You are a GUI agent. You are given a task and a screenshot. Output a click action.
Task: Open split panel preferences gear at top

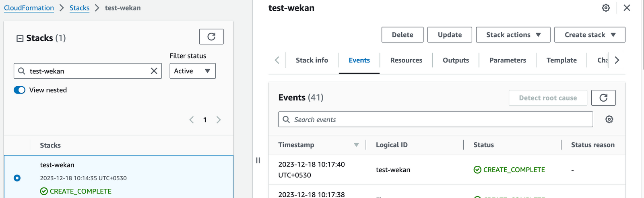[x=606, y=8]
